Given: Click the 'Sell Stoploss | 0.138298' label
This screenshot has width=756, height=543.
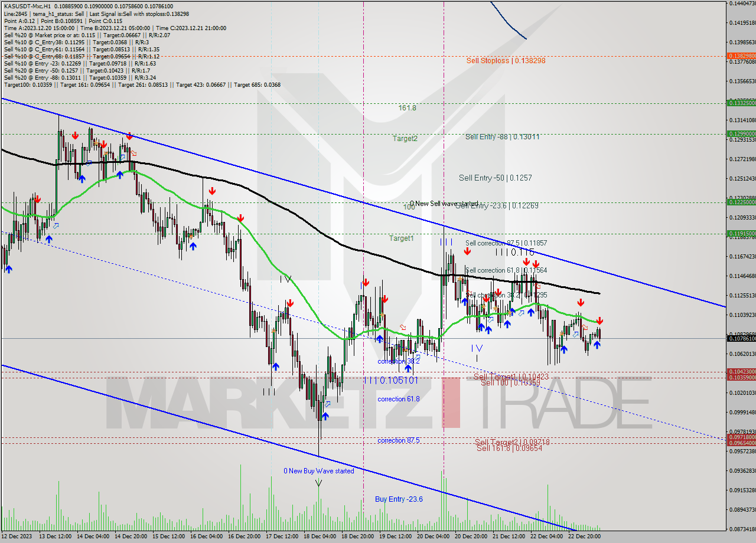Looking at the screenshot, I should tap(506, 60).
